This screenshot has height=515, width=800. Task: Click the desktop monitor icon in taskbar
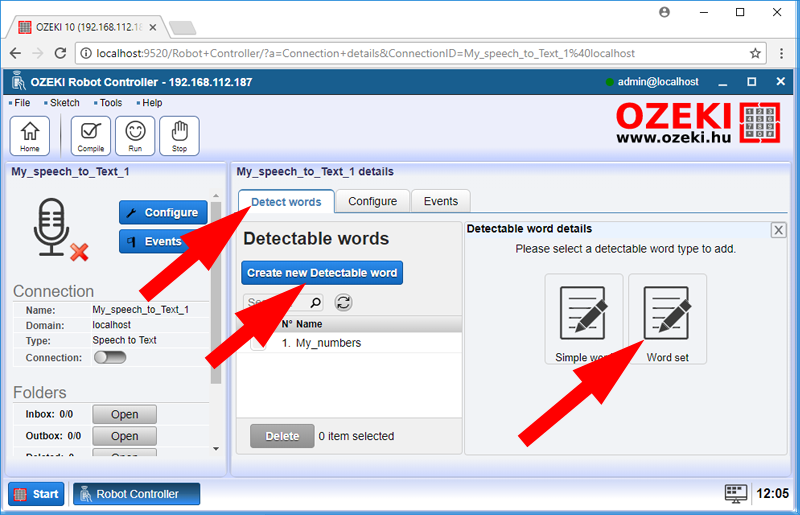click(736, 494)
